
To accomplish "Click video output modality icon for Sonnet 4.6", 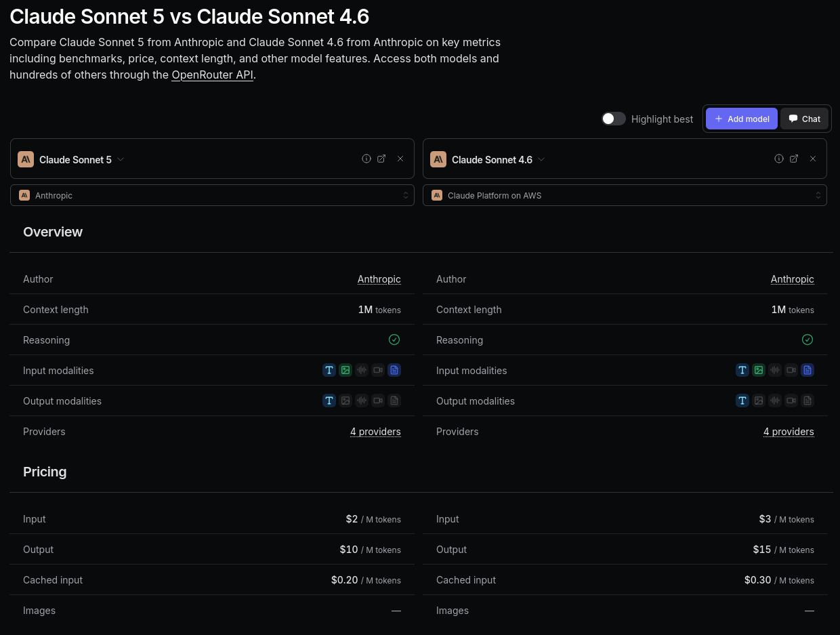I will (x=791, y=401).
